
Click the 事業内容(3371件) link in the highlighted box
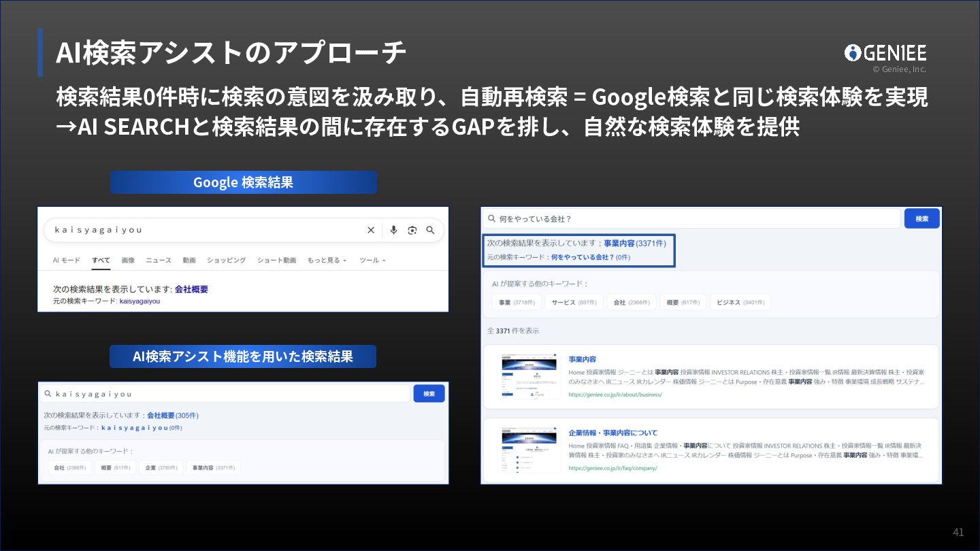click(635, 243)
